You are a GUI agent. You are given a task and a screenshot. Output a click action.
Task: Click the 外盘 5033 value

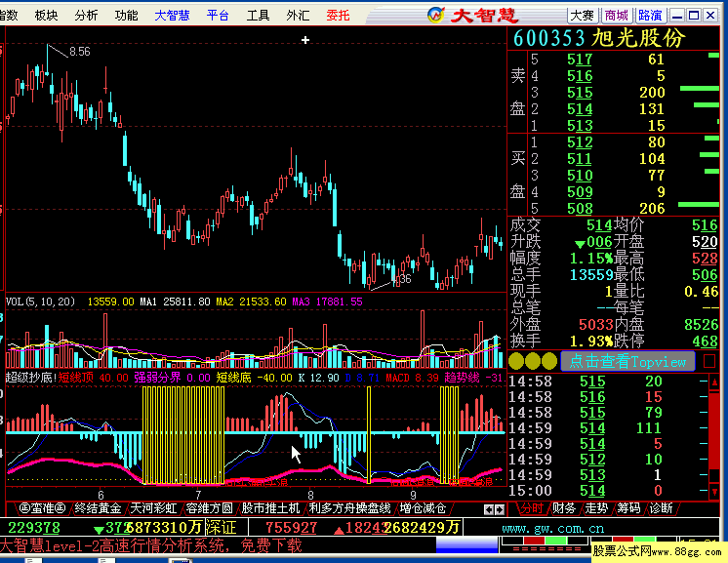(x=595, y=325)
